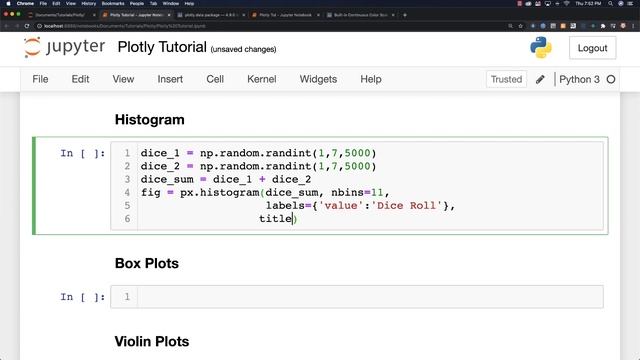Viewport: 640px width, 360px height.
Task: Click the Logout button
Action: (592, 48)
